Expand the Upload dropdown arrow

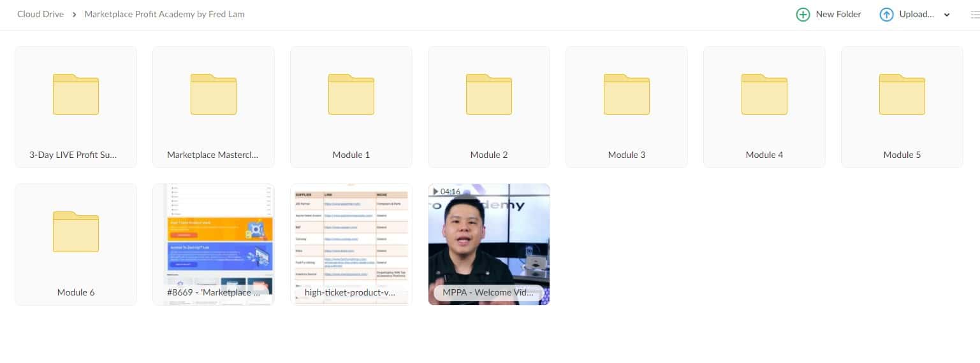pos(947,15)
